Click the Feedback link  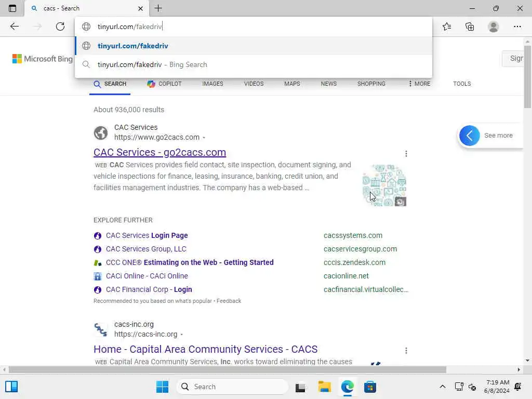click(x=229, y=301)
